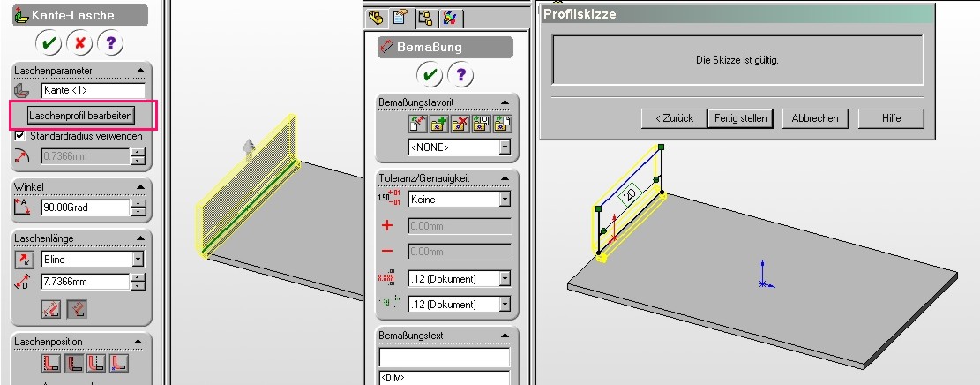Screen dimensions: 980x385
Task: Click the 20 dimension label on the sketch
Action: tap(630, 194)
